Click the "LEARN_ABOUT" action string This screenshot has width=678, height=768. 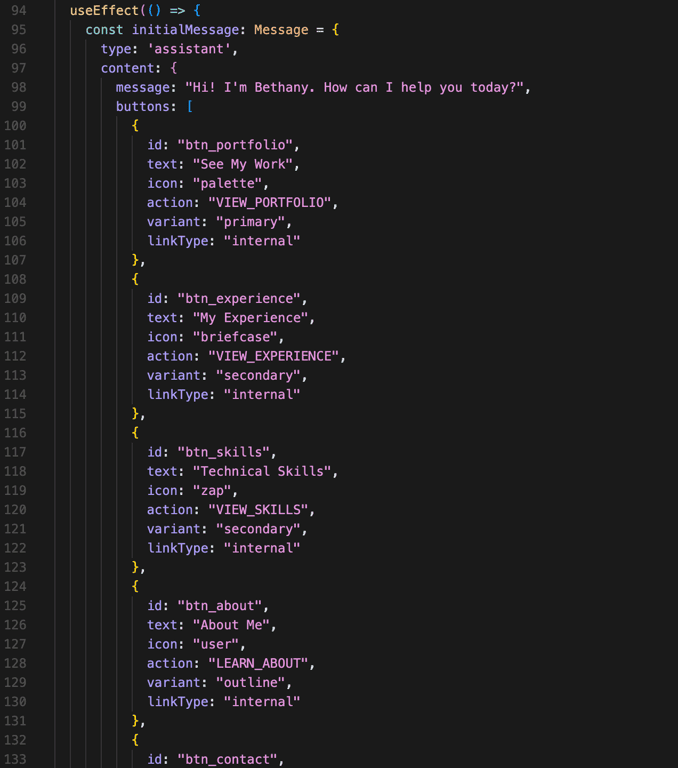tap(258, 663)
